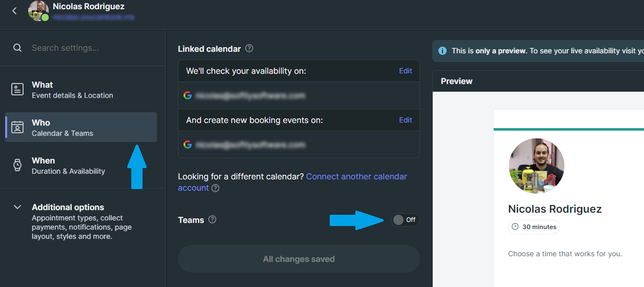The height and width of the screenshot is (287, 644).
Task: Click help icon after Connect another calendar account
Action: pos(215,188)
